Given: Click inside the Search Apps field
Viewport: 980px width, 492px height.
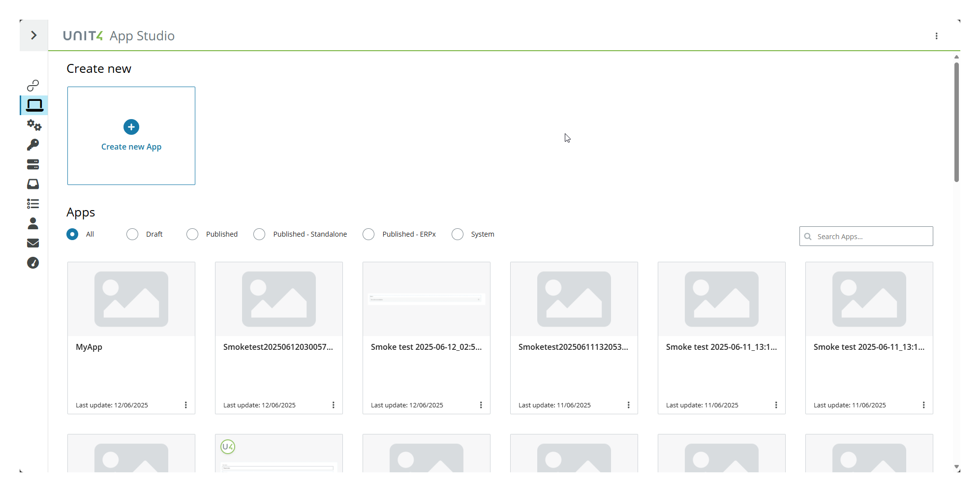Looking at the screenshot, I should tap(871, 236).
